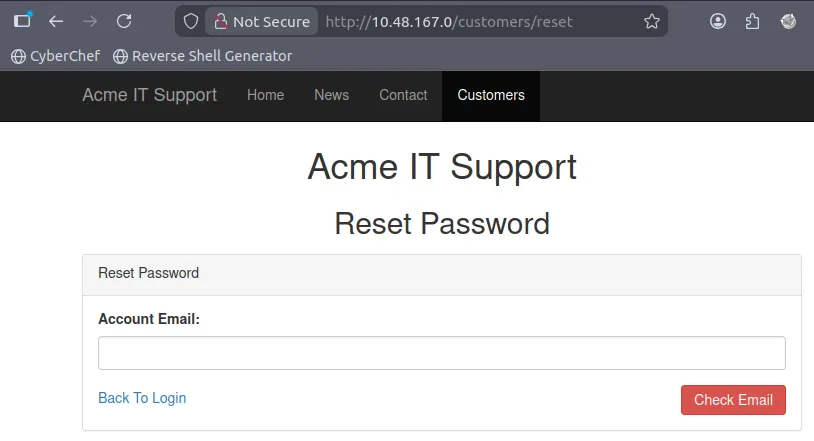Bookmark this page with the star
Screen dimensions: 814x441
(652, 21)
